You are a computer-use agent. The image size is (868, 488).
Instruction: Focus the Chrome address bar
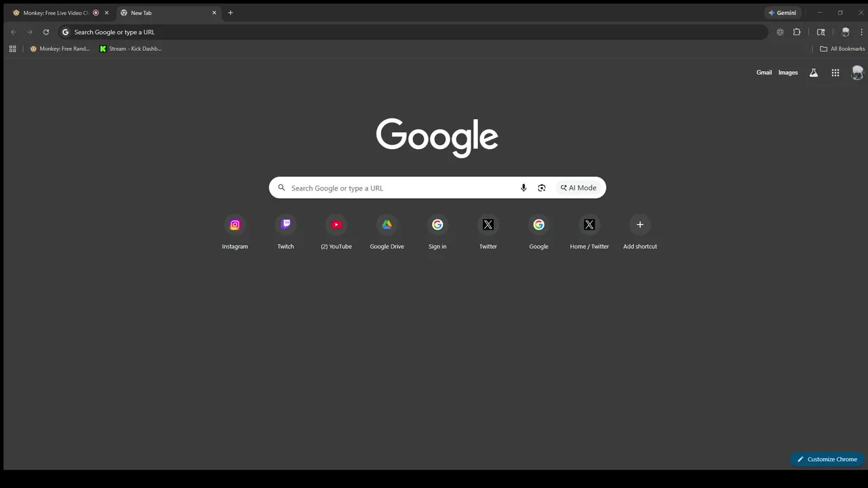pos(414,32)
